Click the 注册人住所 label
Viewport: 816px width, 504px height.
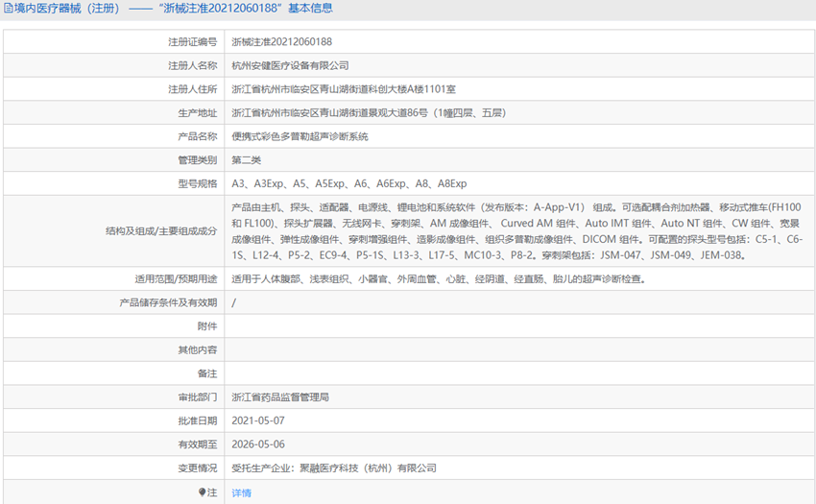pos(193,89)
